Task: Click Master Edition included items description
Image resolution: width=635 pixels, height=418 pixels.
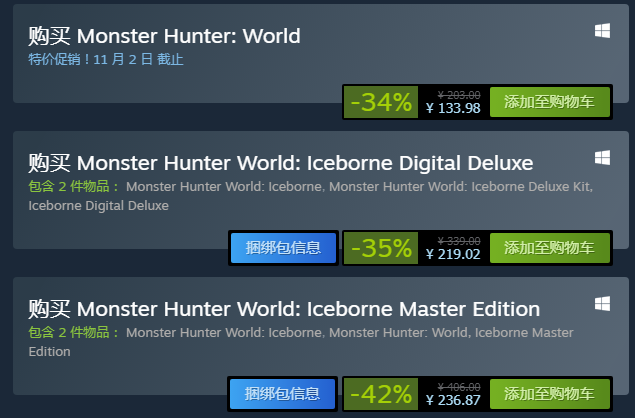Action: pos(301,342)
